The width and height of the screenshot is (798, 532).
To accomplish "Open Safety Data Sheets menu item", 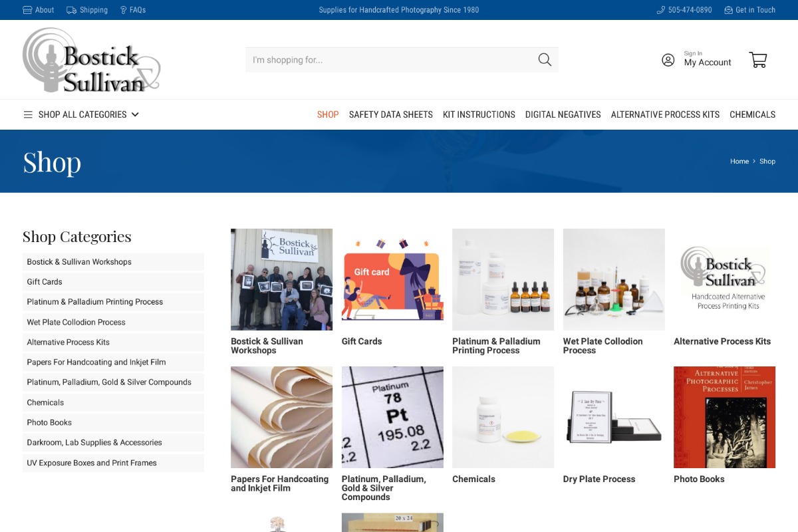I will click(391, 114).
